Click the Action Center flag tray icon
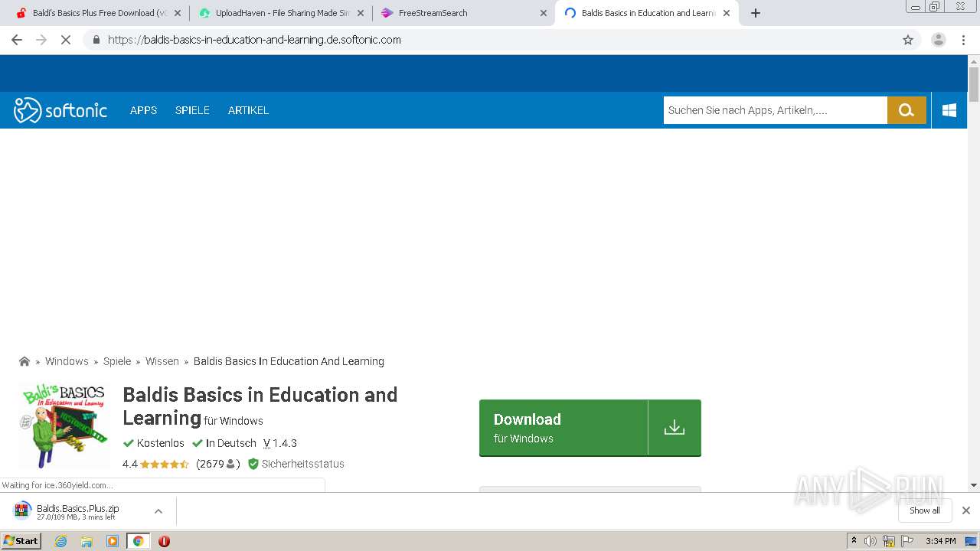 tap(906, 541)
